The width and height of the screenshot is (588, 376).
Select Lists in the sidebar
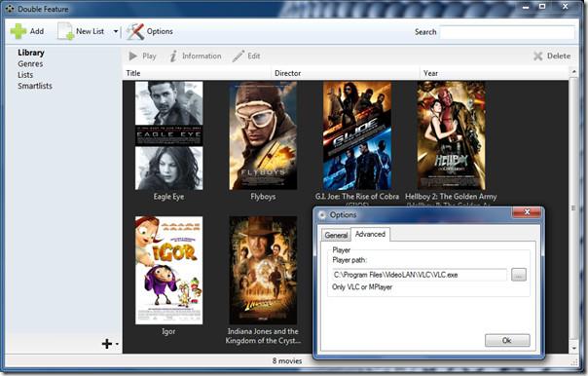tap(25, 75)
